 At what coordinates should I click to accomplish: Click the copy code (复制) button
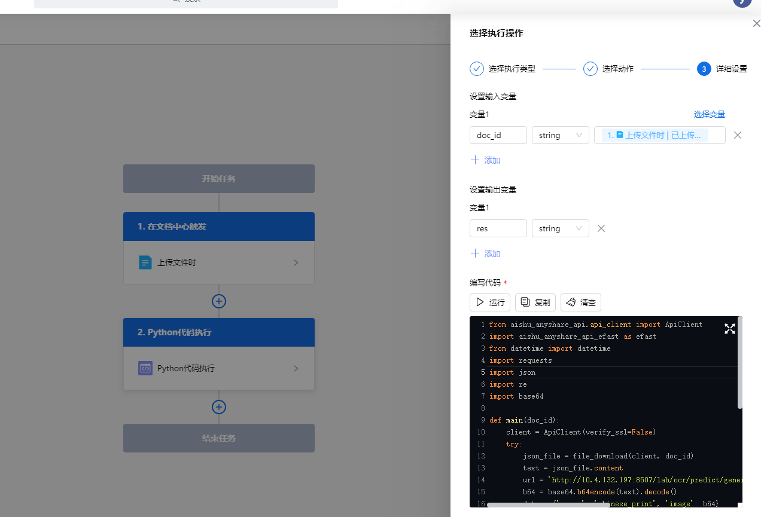tap(535, 302)
